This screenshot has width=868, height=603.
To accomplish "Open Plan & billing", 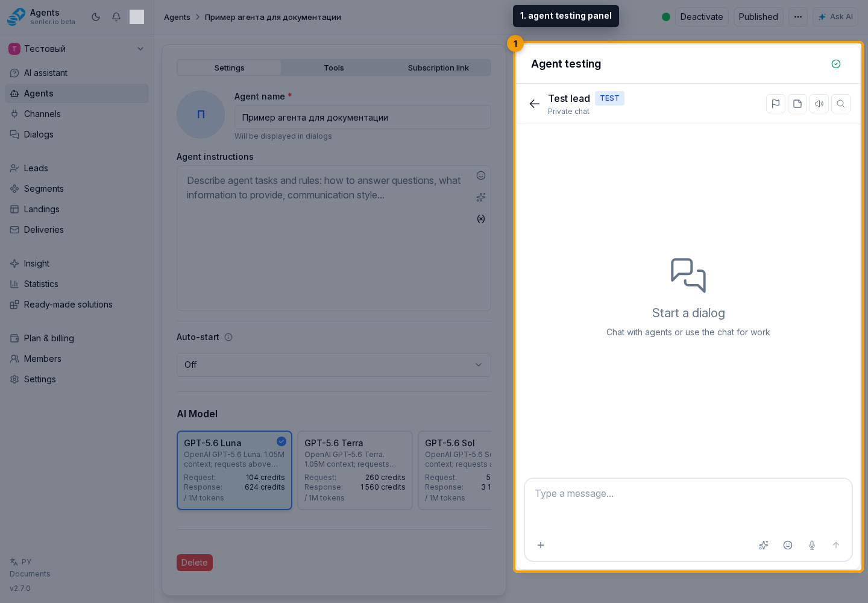I will click(x=77, y=338).
